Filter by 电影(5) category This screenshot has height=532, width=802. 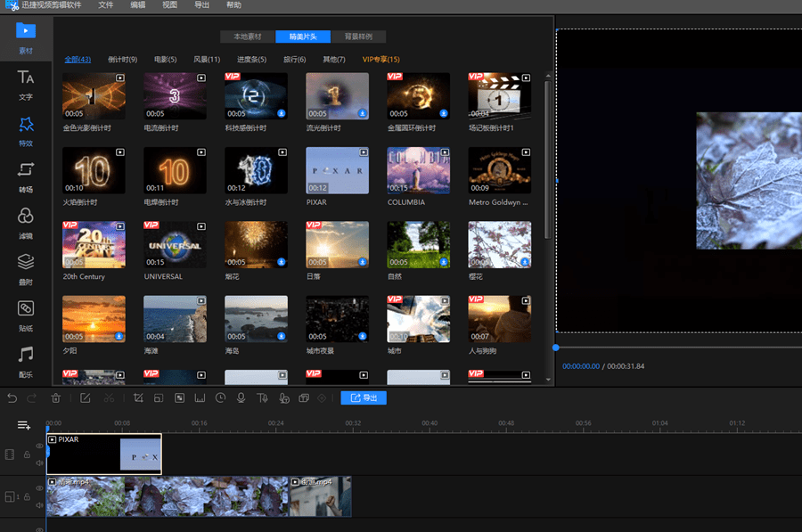point(165,60)
